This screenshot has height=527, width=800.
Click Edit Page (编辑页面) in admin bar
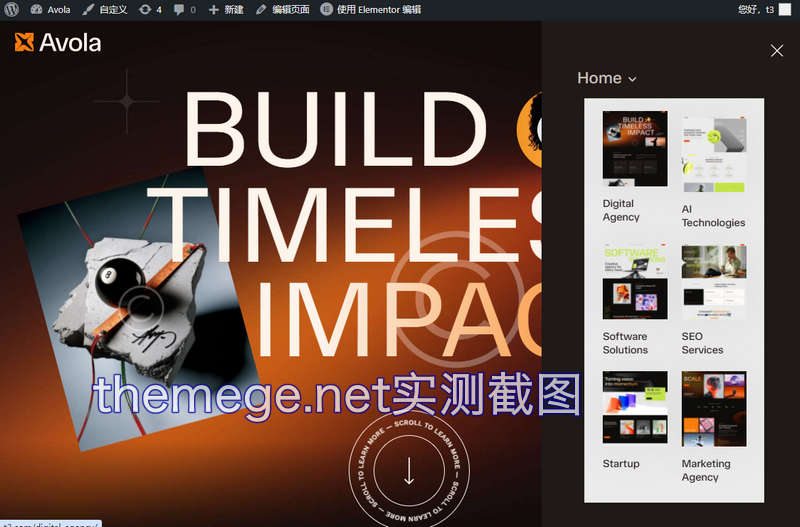(x=283, y=9)
